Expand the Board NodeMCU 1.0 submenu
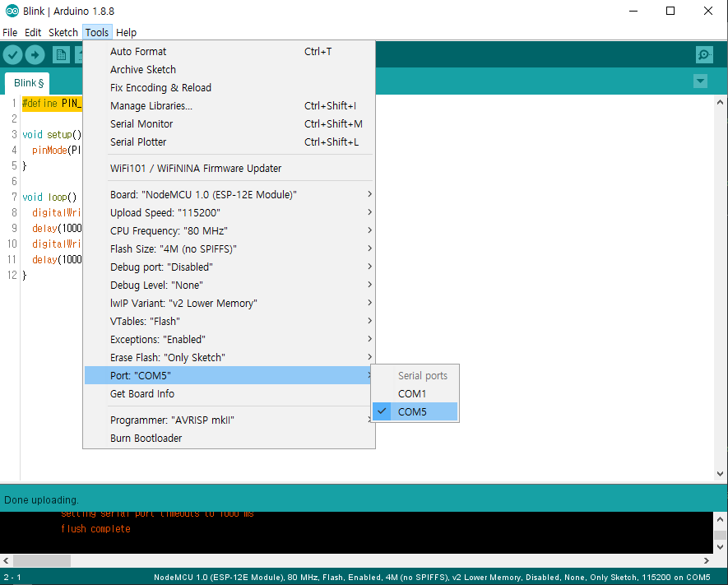Viewport: 728px width, 585px height. [x=229, y=194]
